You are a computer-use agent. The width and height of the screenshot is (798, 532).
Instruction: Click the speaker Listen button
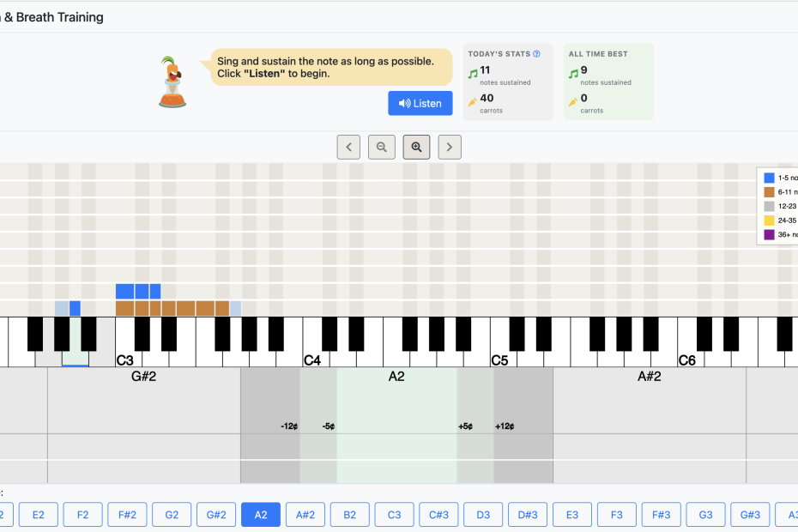point(420,103)
